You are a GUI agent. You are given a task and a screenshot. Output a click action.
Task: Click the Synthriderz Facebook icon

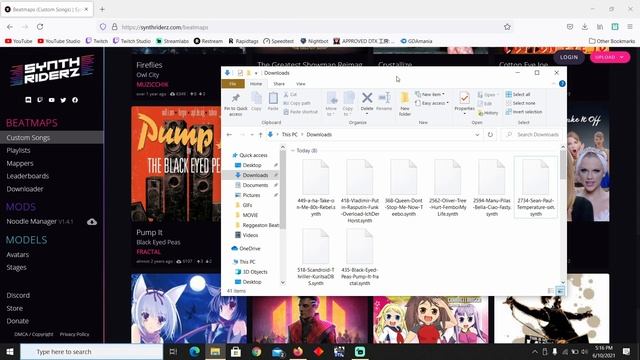click(x=75, y=100)
